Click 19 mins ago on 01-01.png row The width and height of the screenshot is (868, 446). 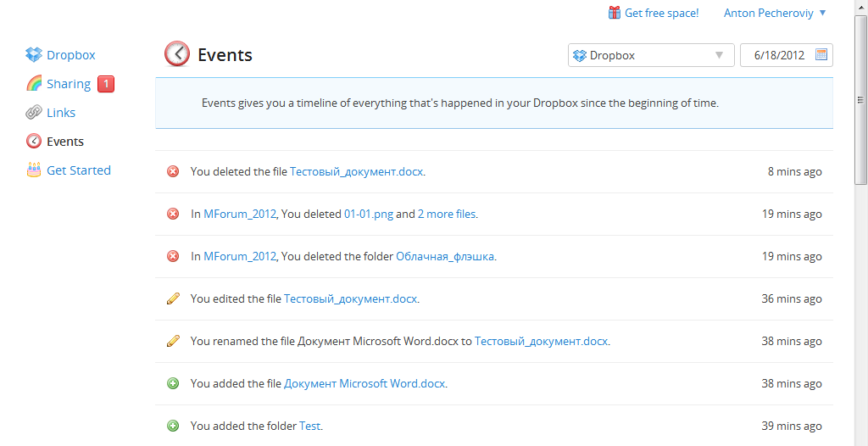coord(792,214)
